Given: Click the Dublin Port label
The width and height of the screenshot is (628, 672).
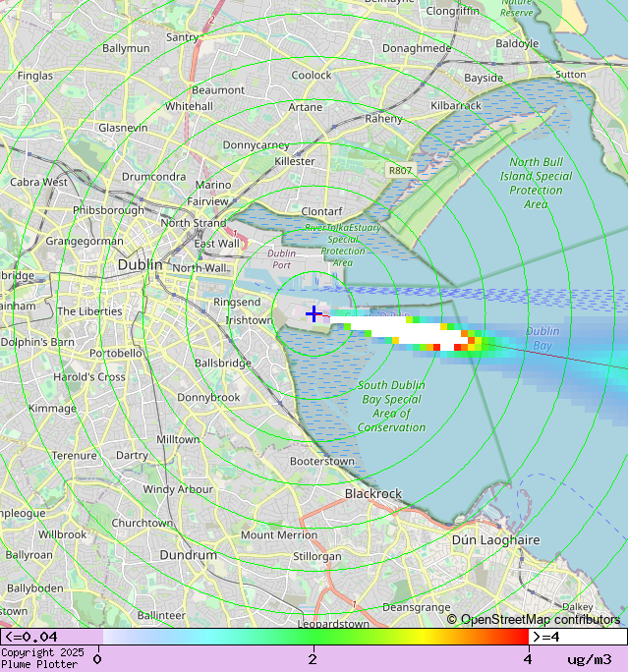Looking at the screenshot, I should pyautogui.click(x=281, y=258).
